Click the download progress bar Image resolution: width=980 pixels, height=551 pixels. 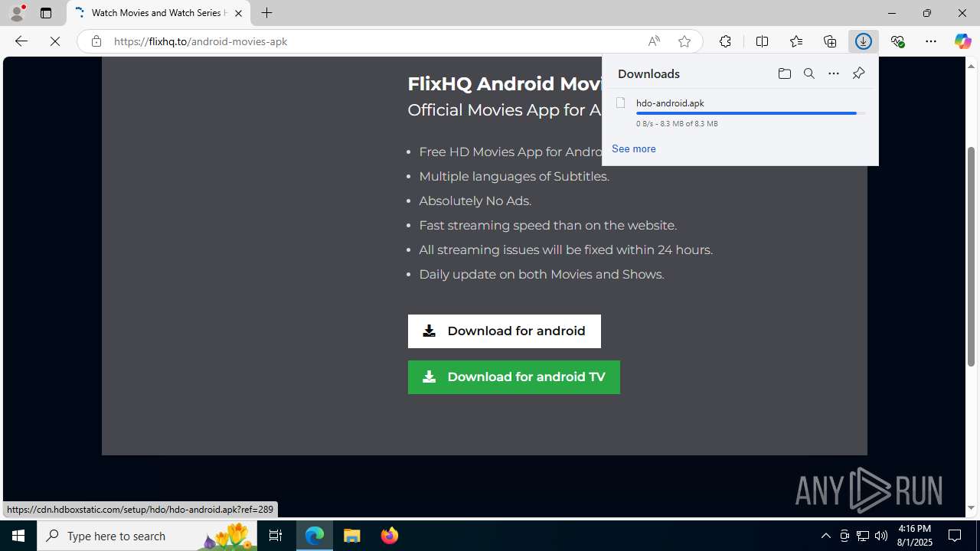pyautogui.click(x=750, y=113)
